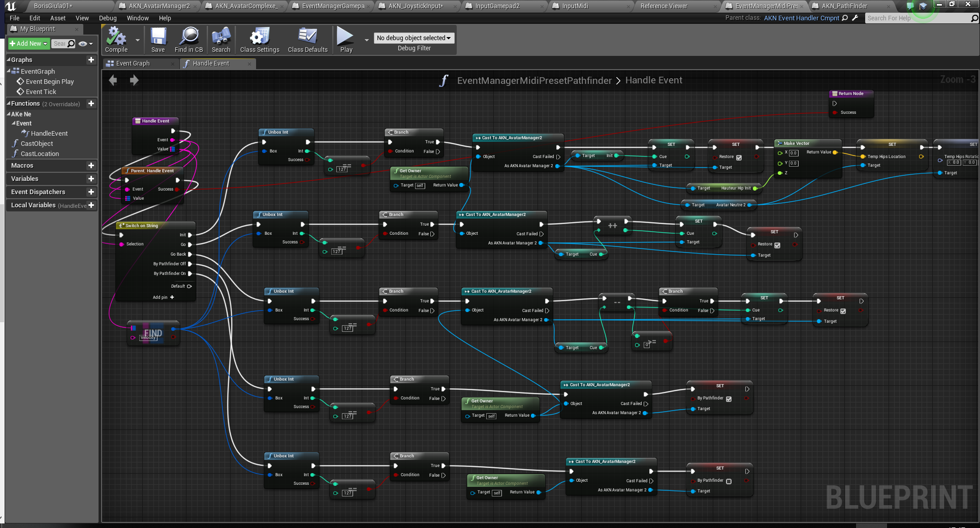Click the Search For Help field

(x=917, y=18)
